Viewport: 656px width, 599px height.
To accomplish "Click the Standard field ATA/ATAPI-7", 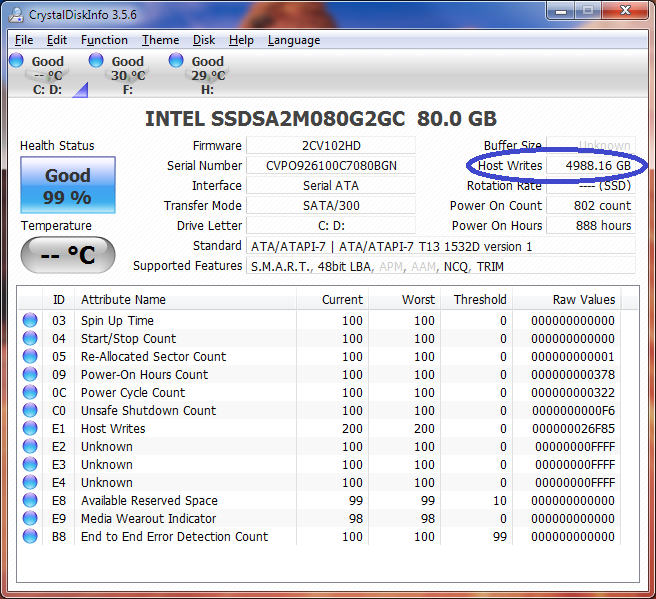I will coord(441,246).
